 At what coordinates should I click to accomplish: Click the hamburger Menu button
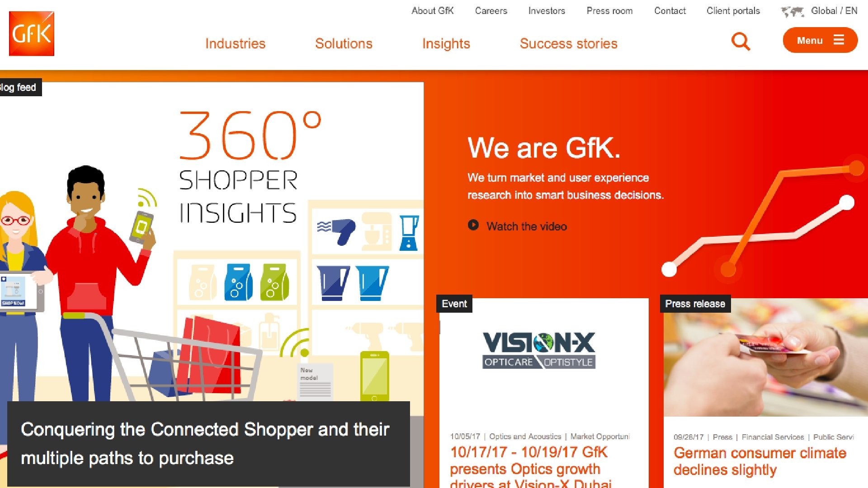point(820,40)
